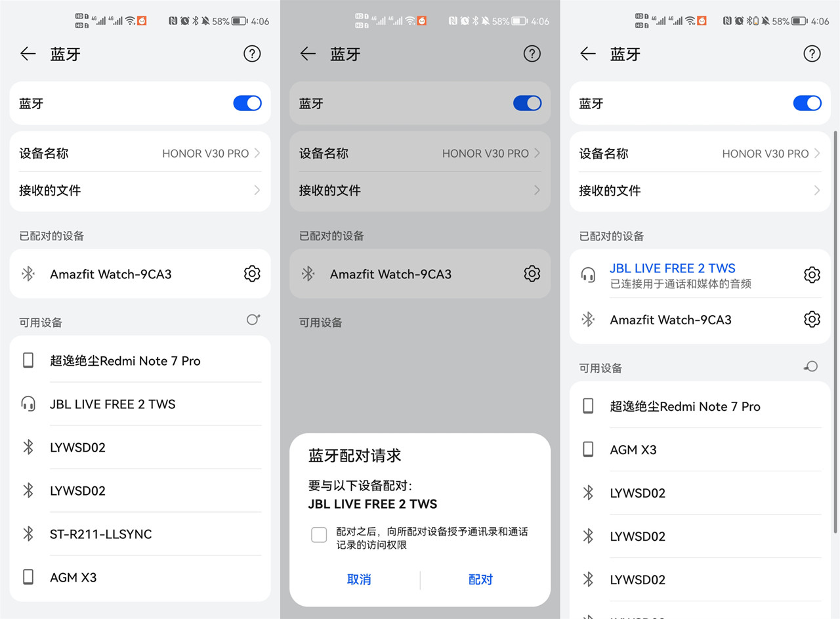
Task: Tap the scanning refresh icon in left screen
Action: pos(253,320)
